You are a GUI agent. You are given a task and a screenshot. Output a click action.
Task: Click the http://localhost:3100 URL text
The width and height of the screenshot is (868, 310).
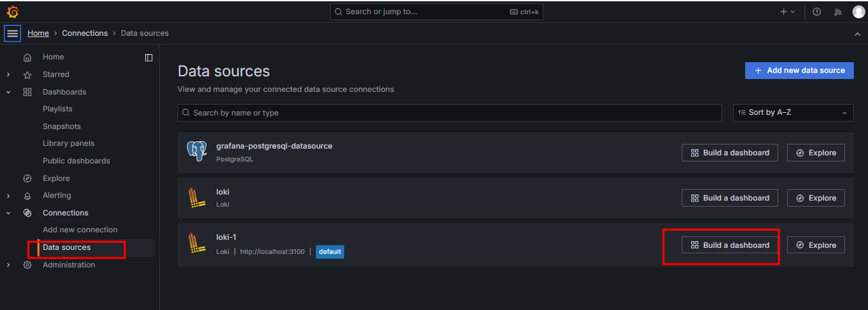[x=272, y=252]
